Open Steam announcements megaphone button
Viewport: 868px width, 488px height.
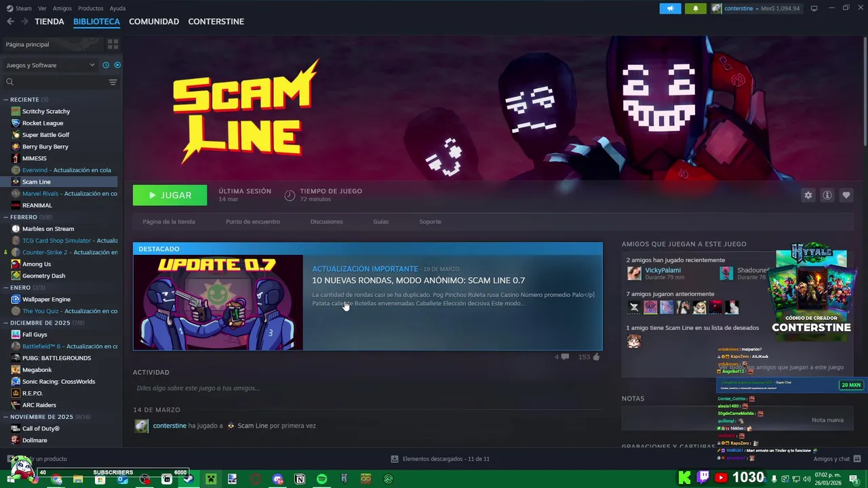pos(670,8)
